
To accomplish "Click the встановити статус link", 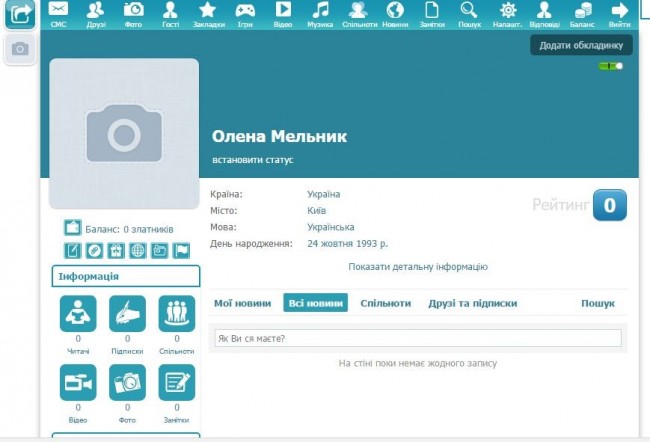I will (x=253, y=160).
